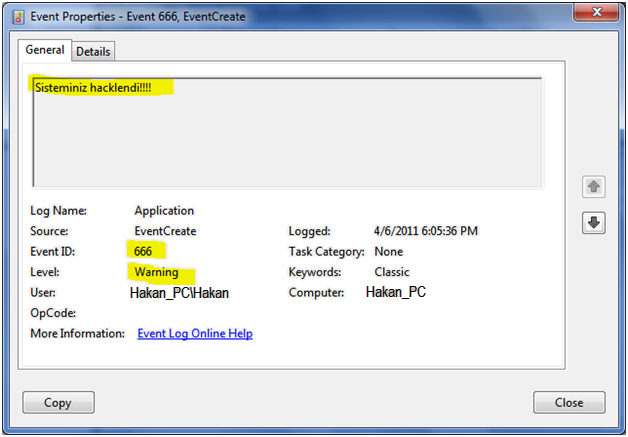Click the Close button
Viewport: 628px width, 437px height.
click(x=569, y=402)
